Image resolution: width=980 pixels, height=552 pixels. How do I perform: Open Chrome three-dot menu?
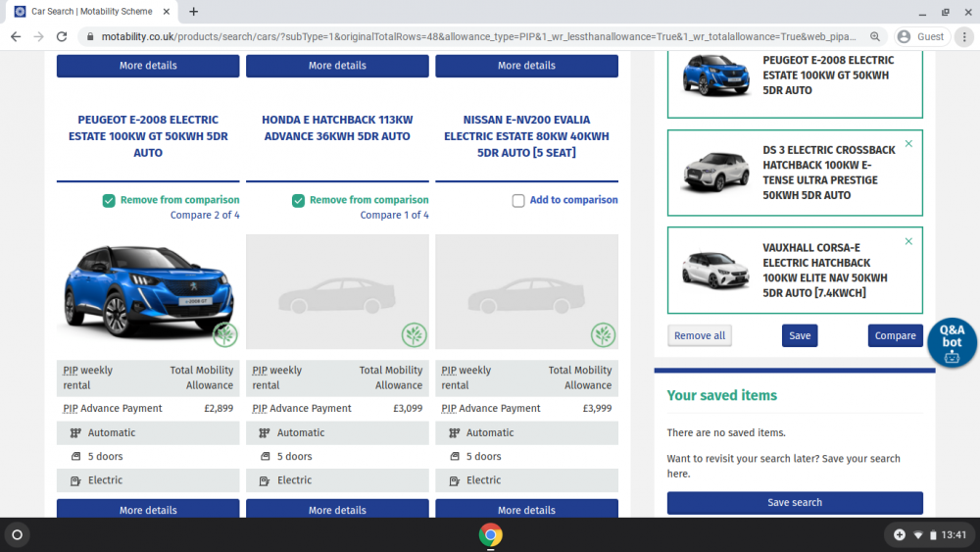pyautogui.click(x=964, y=37)
